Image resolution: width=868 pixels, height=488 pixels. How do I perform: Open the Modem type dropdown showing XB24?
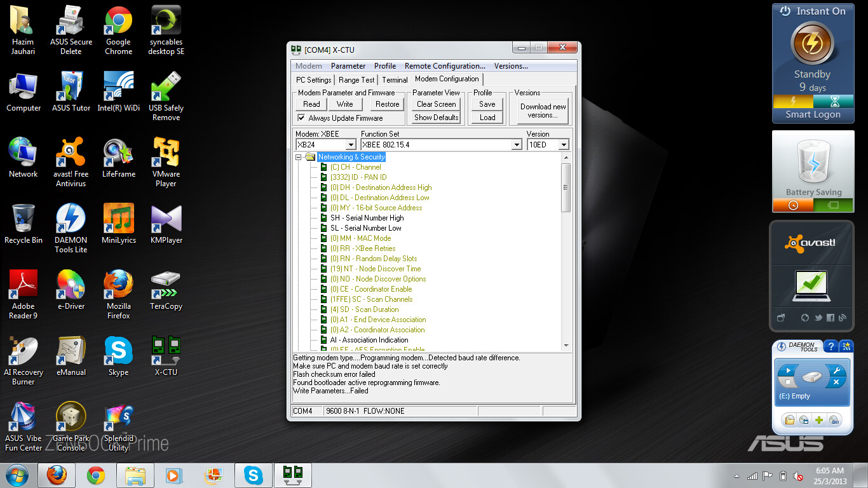[x=351, y=144]
